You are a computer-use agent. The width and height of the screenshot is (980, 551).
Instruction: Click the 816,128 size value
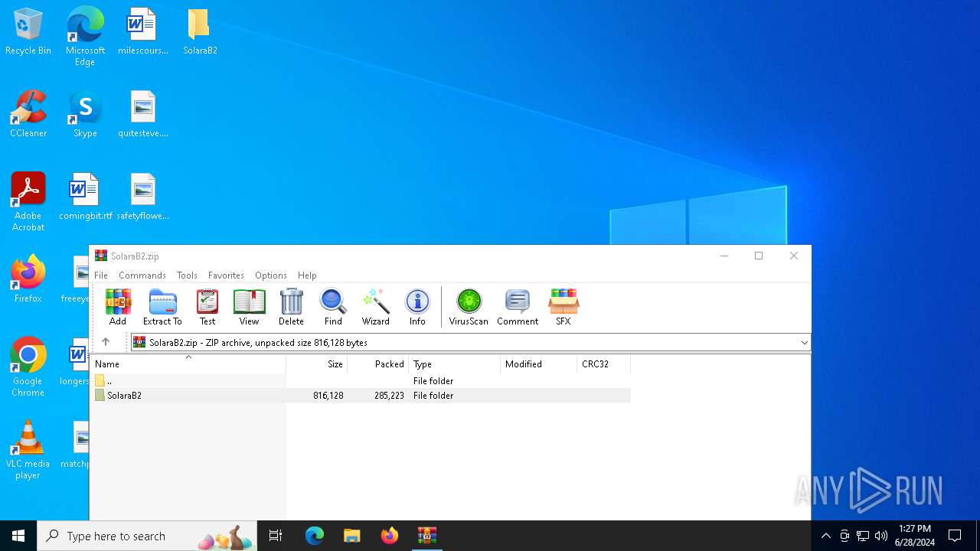(x=328, y=396)
